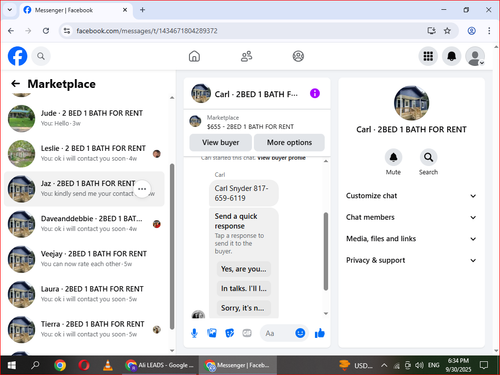The width and height of the screenshot is (500, 375).
Task: Open the Daveanddebbie chat
Action: click(84, 224)
